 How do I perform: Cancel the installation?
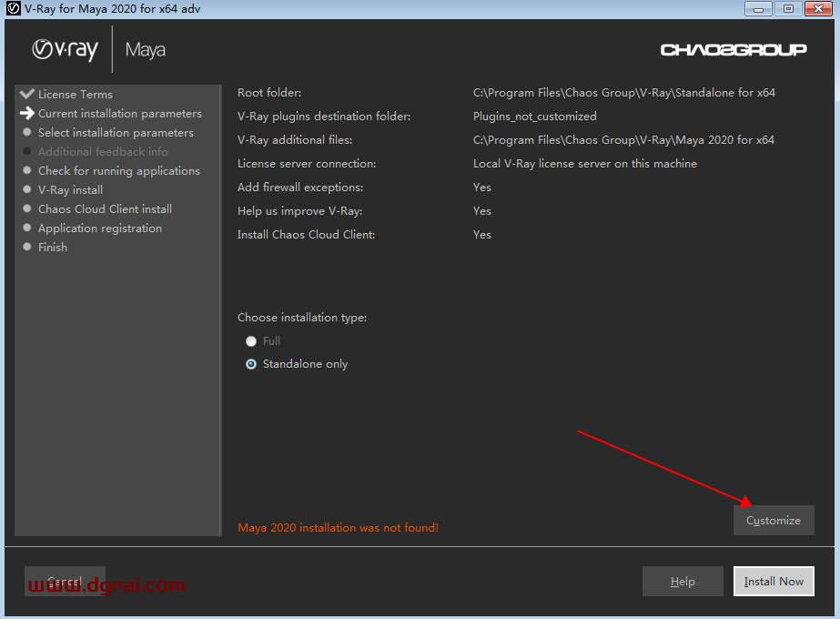(64, 582)
